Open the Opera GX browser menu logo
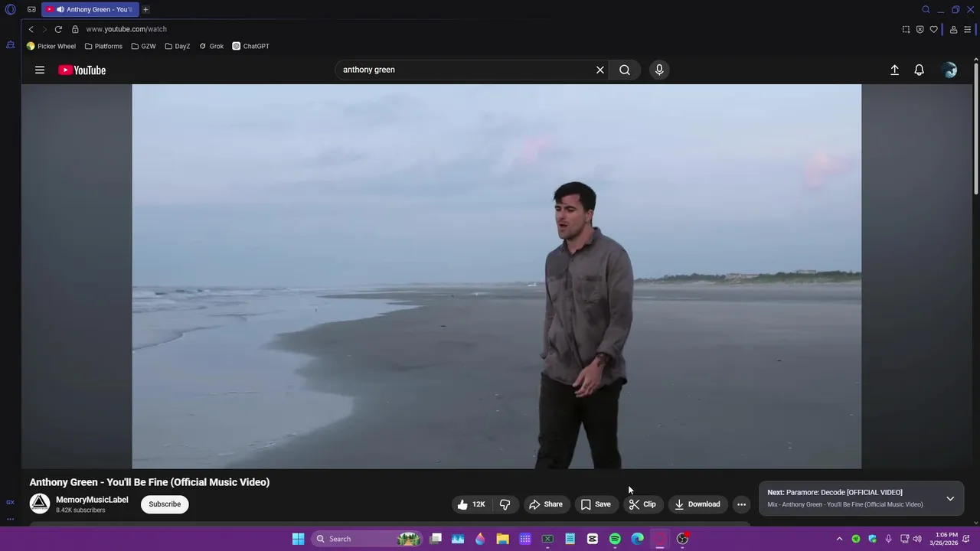This screenshot has width=980, height=551. point(11,9)
